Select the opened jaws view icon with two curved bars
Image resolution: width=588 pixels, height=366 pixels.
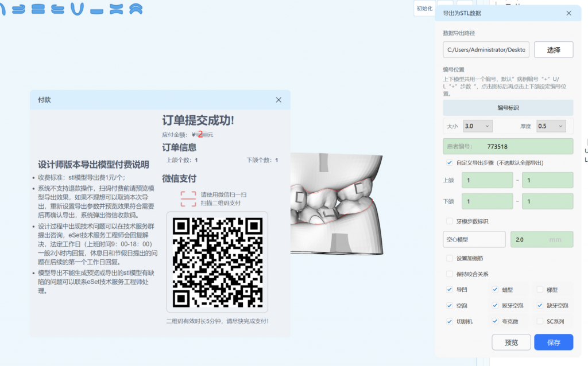(x=116, y=9)
